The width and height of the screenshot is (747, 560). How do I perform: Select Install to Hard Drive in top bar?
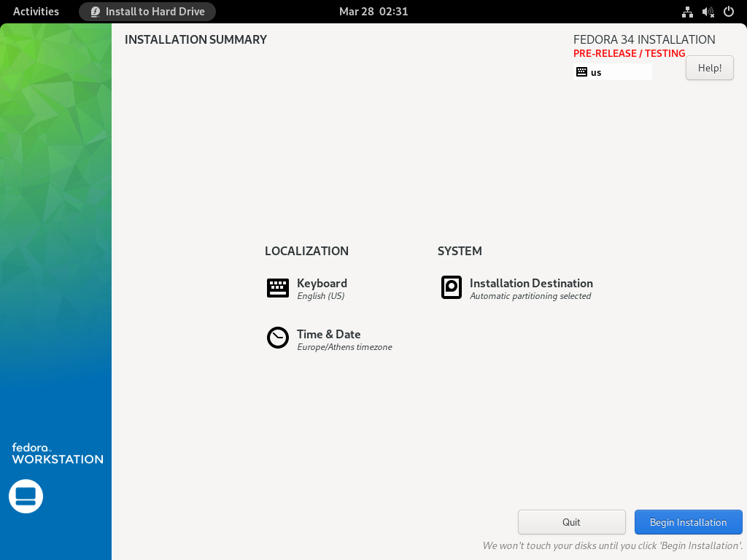147,12
